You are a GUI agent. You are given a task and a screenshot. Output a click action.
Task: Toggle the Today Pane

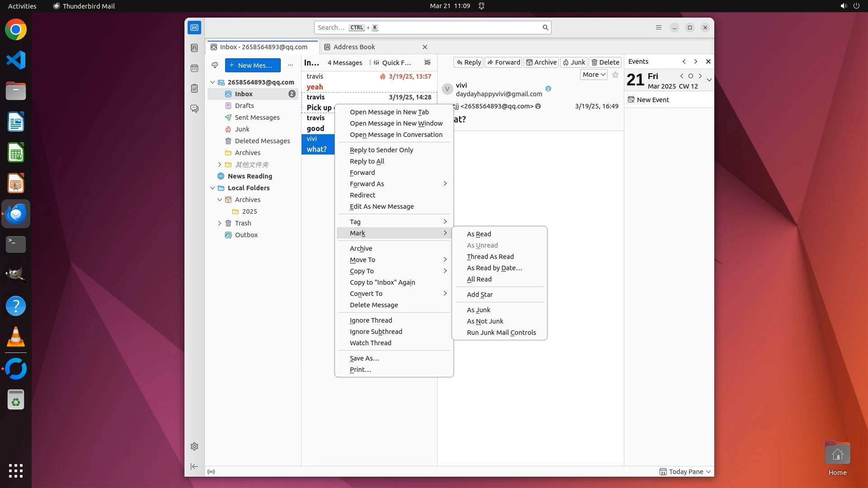685,472
